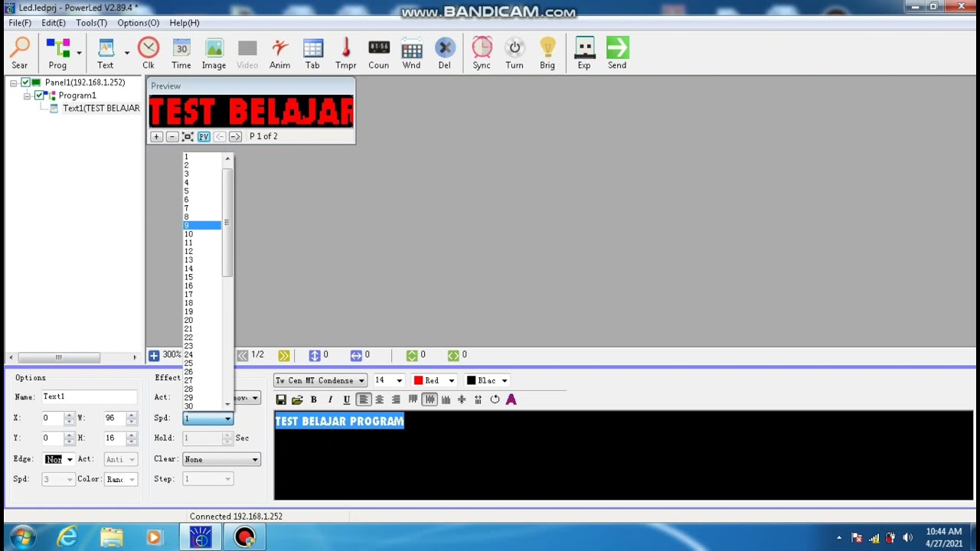Delete selected item with Del icon

445,54
